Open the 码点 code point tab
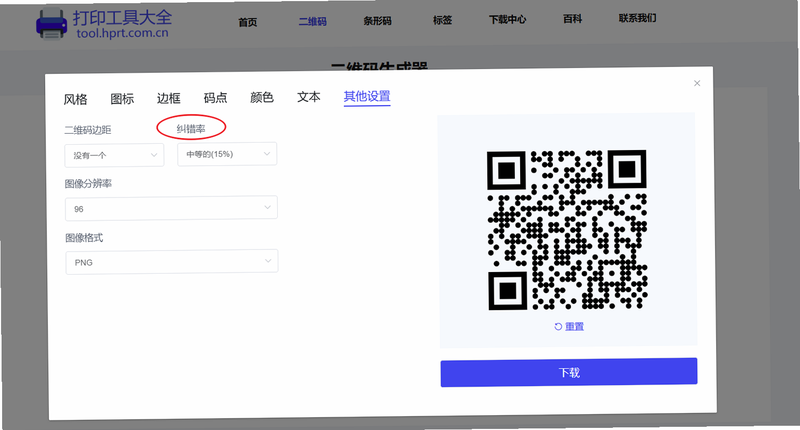Image resolution: width=800 pixels, height=430 pixels. 215,97
